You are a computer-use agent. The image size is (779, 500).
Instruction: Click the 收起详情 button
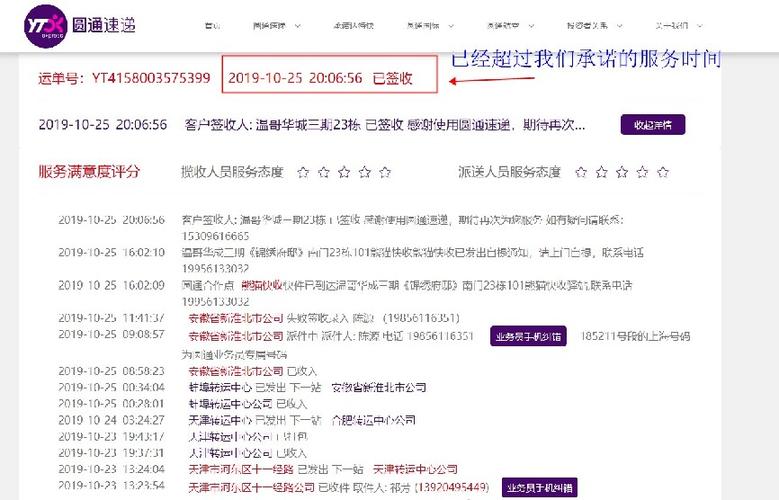coord(653,125)
